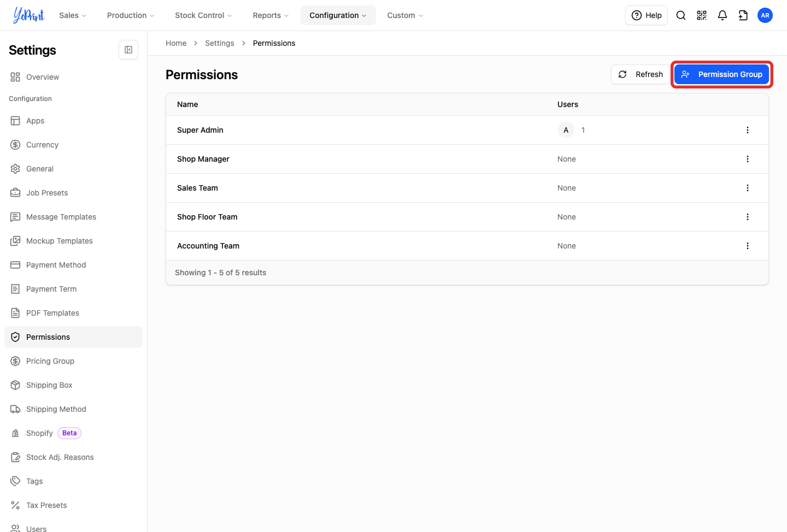787x532 pixels.
Task: Click the Help button
Action: click(647, 15)
